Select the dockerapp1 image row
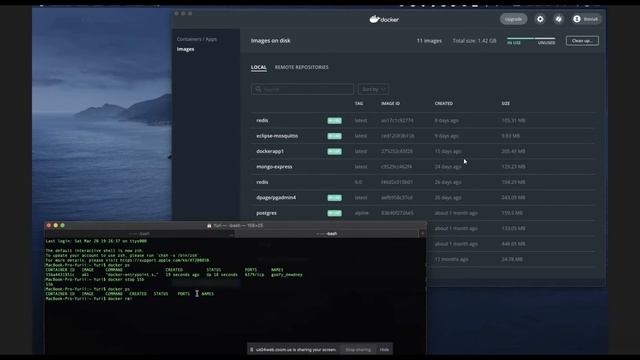This screenshot has width=640, height=360. point(423,151)
